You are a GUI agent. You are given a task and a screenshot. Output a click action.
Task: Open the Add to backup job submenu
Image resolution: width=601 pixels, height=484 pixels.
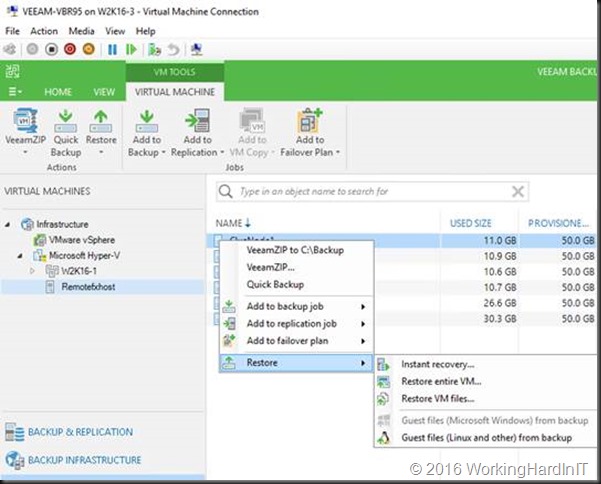pos(296,306)
